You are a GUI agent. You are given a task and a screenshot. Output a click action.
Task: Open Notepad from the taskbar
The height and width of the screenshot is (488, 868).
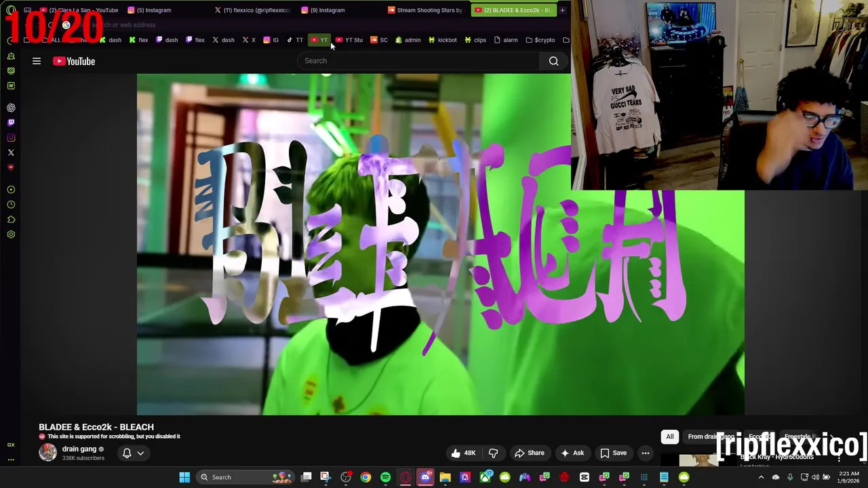coord(664,477)
